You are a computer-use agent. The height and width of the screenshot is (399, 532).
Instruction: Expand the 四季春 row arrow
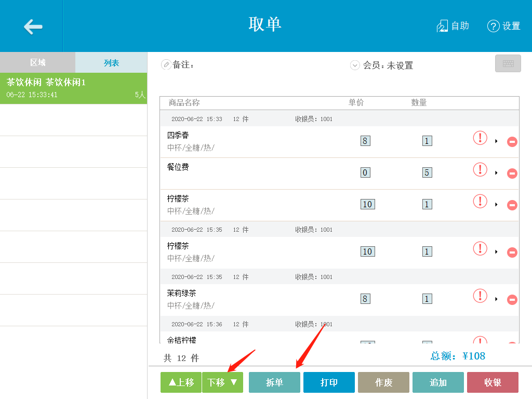click(x=496, y=141)
